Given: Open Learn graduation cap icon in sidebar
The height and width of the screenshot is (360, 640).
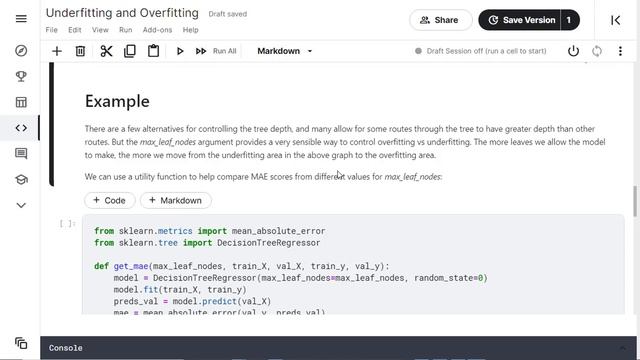Looking at the screenshot, I should click(21, 179).
